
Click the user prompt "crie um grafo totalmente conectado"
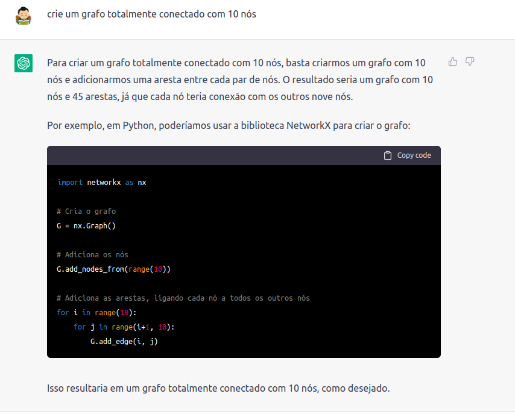click(151, 14)
